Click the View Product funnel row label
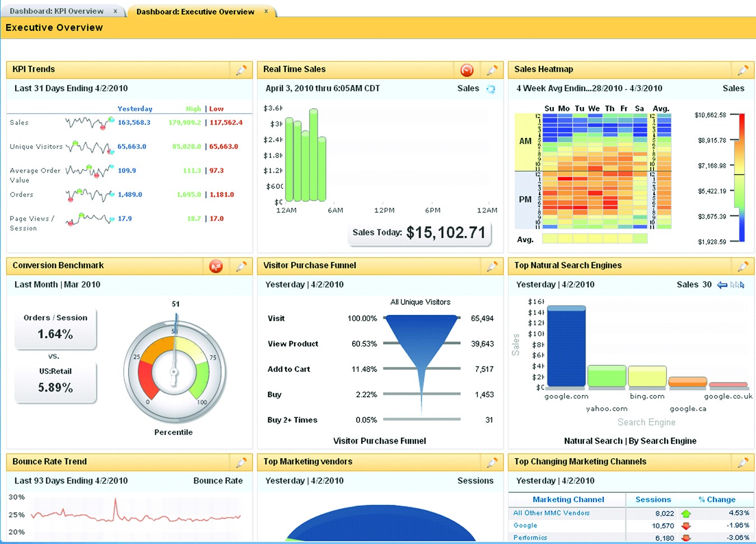Viewport: 756px width, 544px height. click(x=293, y=344)
